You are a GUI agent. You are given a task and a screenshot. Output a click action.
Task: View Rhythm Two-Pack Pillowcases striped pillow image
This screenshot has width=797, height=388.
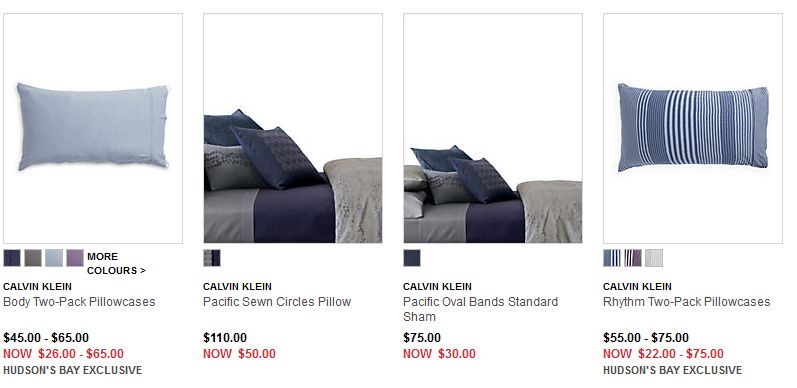(693, 128)
